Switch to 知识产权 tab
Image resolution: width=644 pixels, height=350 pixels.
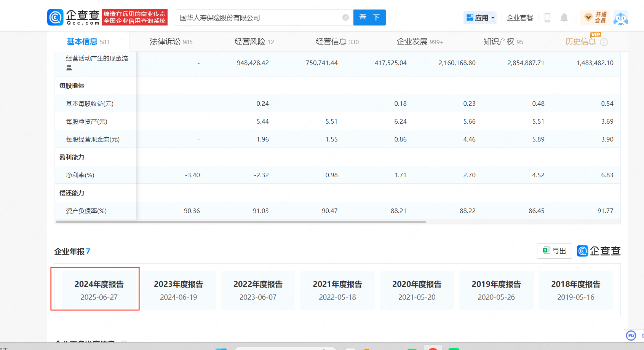[x=503, y=41]
